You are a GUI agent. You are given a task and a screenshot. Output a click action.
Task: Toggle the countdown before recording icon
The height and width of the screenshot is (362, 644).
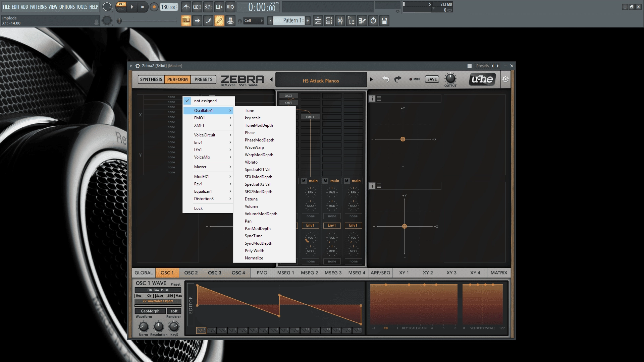tap(208, 7)
